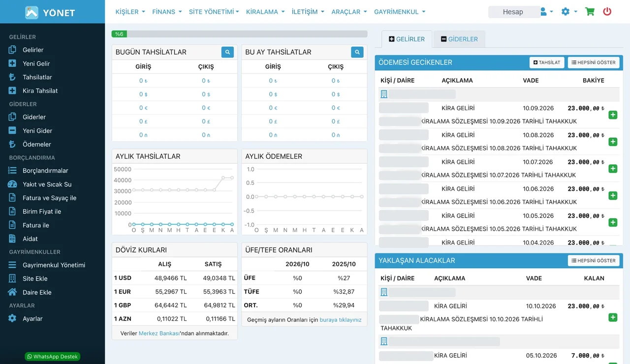Open Ayarlar settings in sidebar
630x364 pixels.
[32, 319]
